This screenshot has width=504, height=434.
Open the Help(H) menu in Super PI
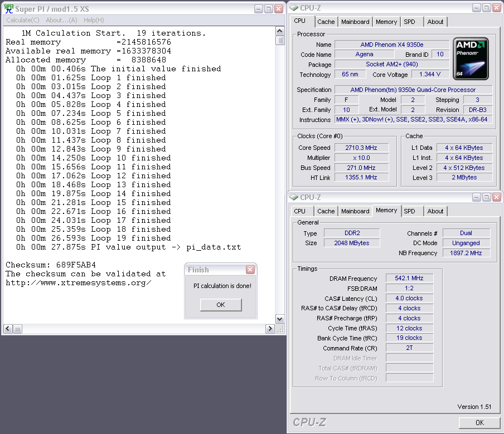point(94,20)
